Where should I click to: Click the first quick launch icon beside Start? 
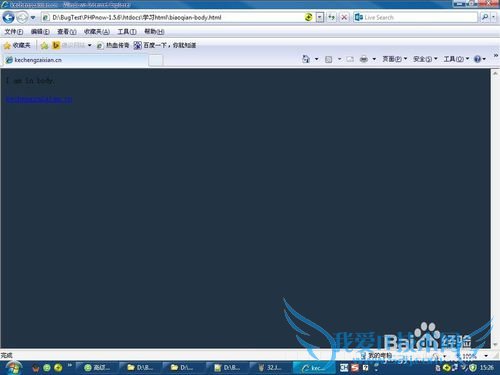click(x=35, y=368)
